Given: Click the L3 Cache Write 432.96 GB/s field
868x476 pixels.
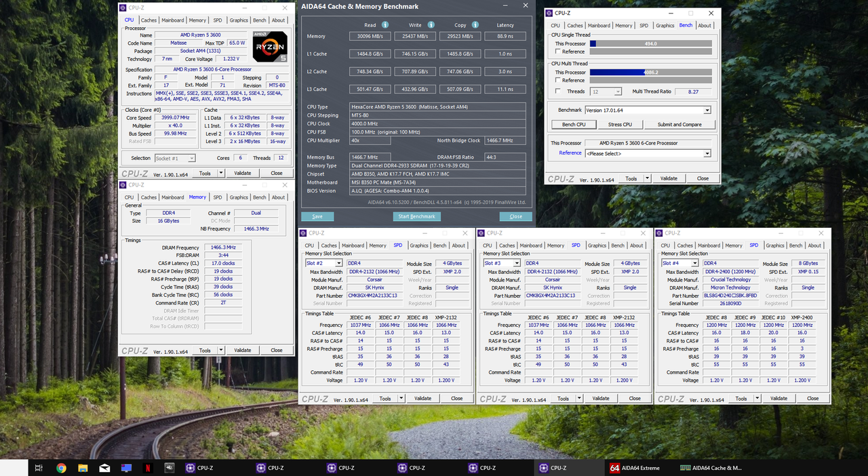Looking at the screenshot, I should pyautogui.click(x=414, y=89).
